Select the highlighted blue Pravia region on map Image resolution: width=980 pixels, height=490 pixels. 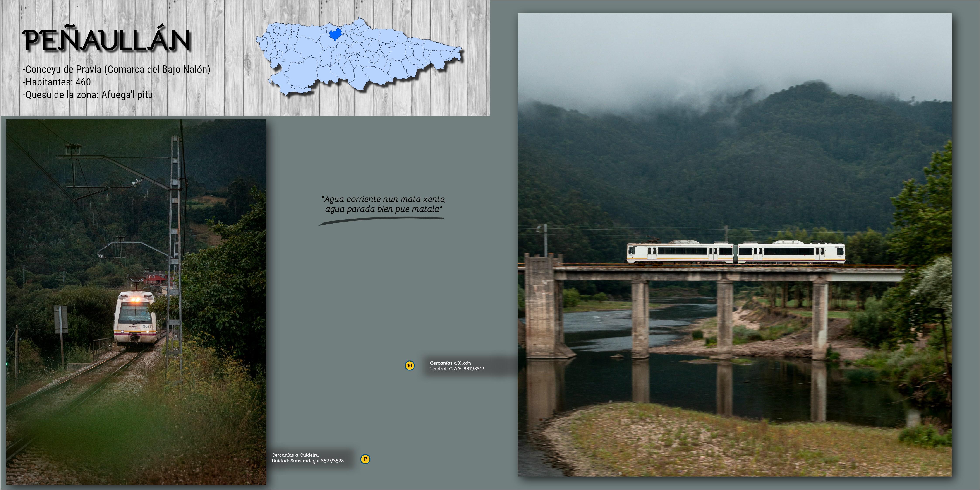pyautogui.click(x=335, y=34)
